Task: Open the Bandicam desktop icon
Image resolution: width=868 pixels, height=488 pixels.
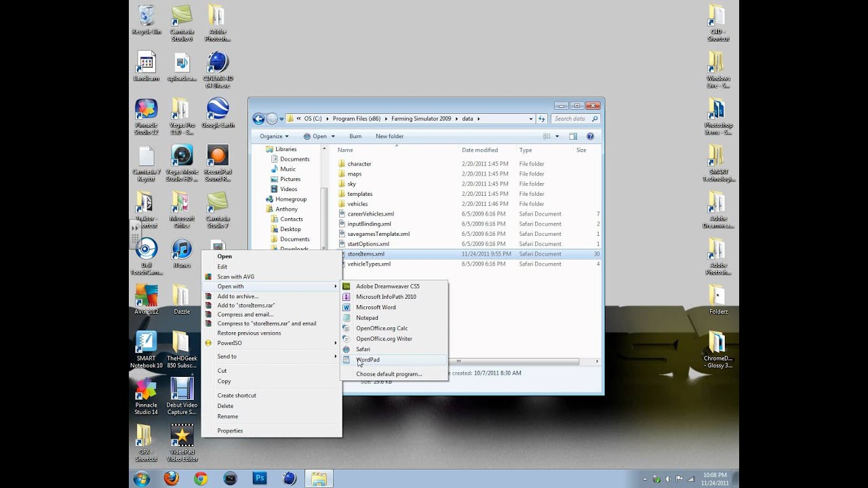Action: [x=146, y=66]
